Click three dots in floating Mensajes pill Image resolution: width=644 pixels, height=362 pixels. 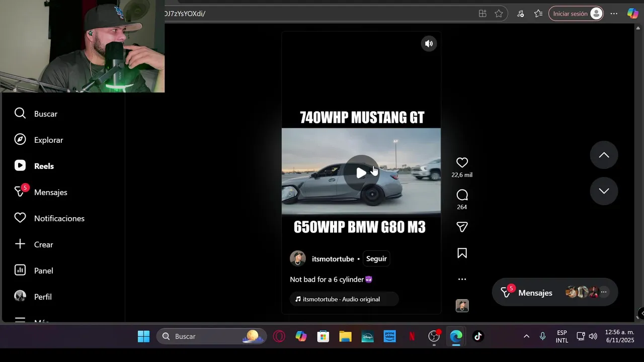click(604, 292)
